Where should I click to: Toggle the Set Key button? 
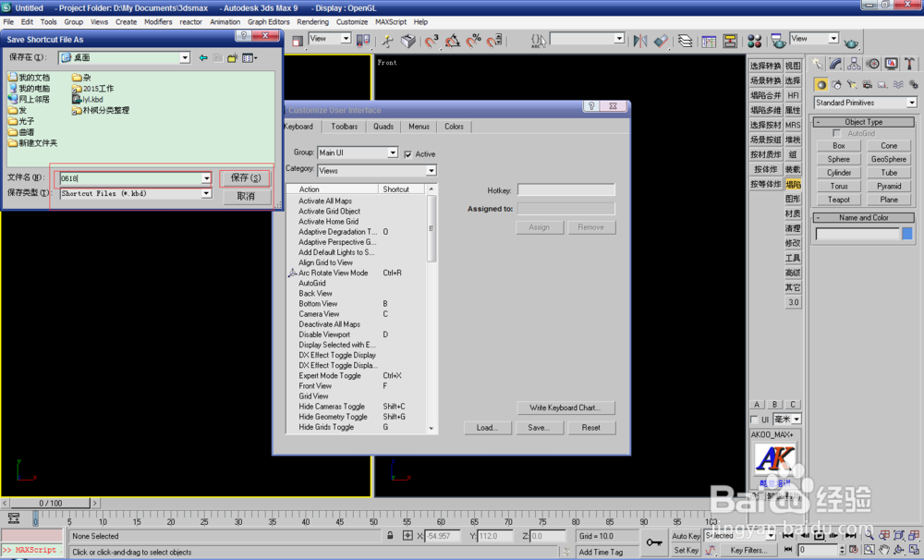(686, 550)
